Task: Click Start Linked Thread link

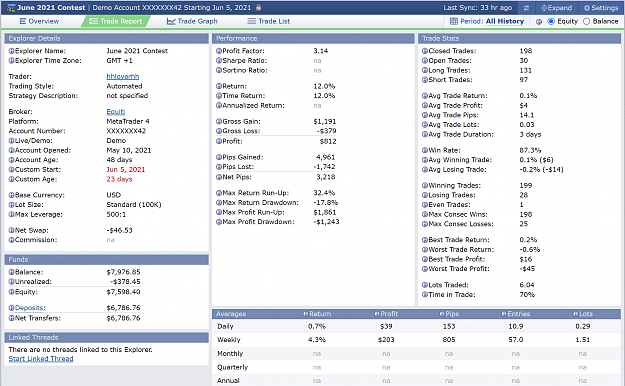Action: click(41, 358)
